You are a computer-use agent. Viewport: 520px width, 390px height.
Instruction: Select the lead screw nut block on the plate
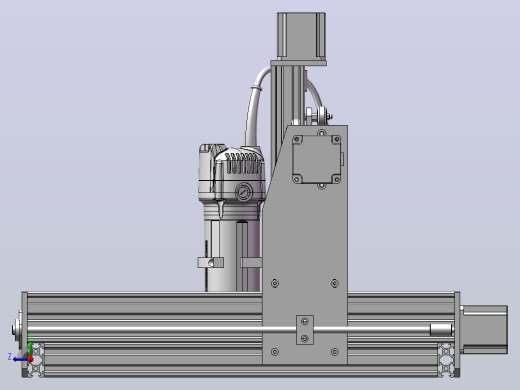point(305,330)
